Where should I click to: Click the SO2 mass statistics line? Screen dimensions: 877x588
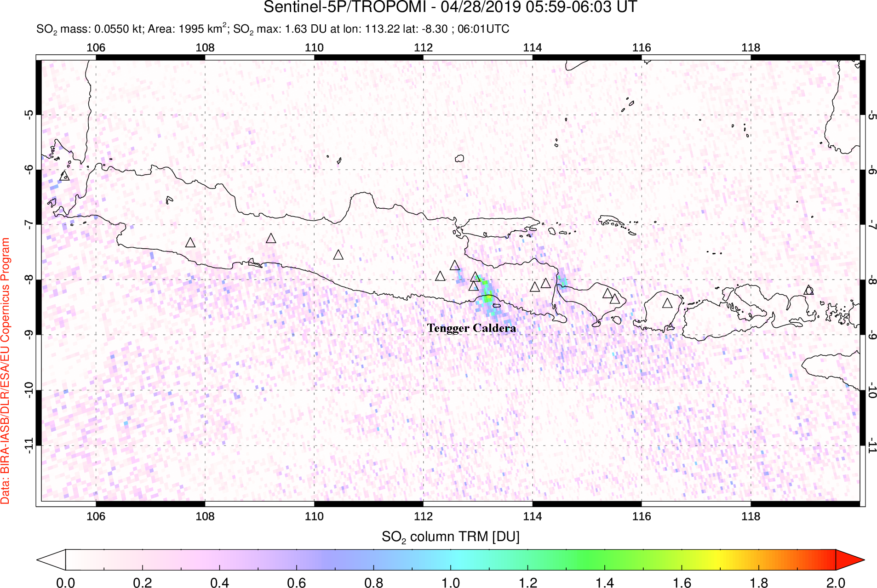click(x=272, y=29)
